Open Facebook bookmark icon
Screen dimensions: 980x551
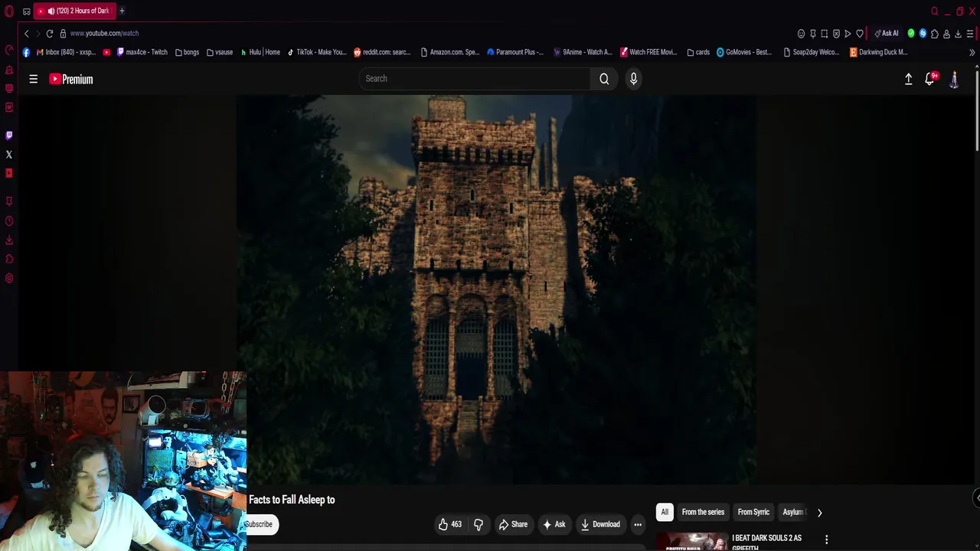(x=26, y=52)
